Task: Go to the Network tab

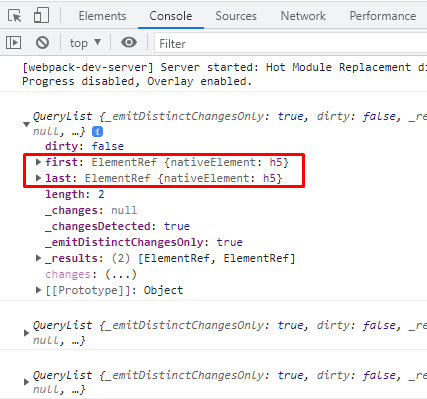Action: click(303, 16)
